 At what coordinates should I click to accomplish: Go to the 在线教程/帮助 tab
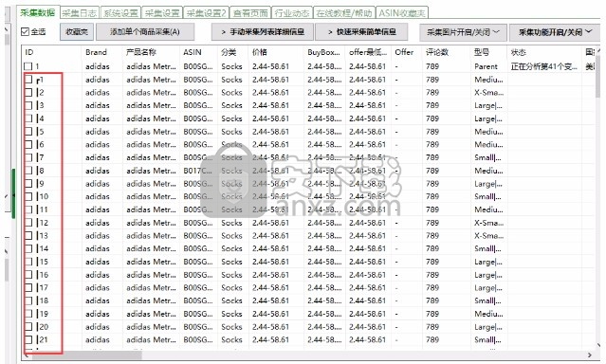tap(344, 13)
